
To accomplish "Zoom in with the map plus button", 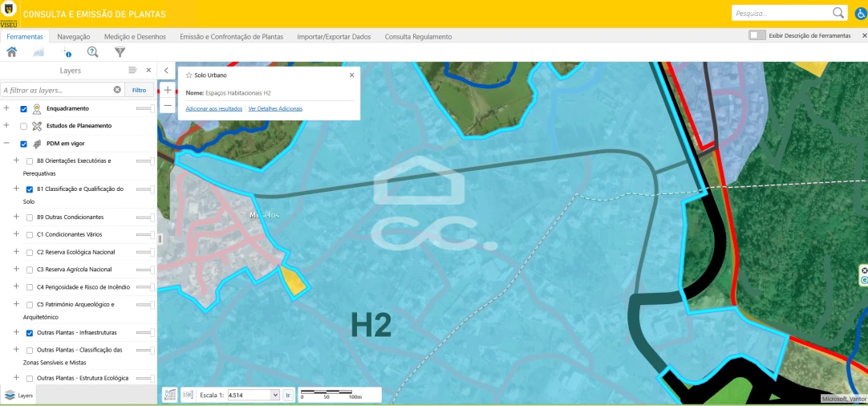I will pyautogui.click(x=168, y=90).
